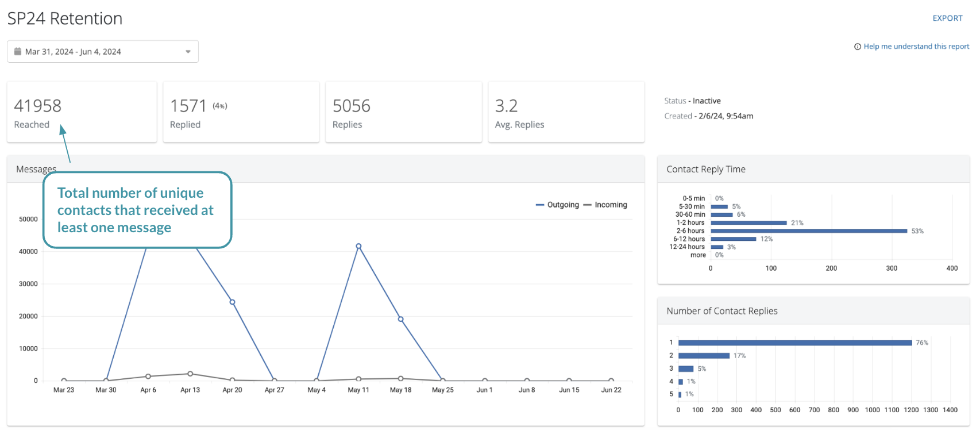
Task: Open Help me understand this report
Action: coord(916,47)
